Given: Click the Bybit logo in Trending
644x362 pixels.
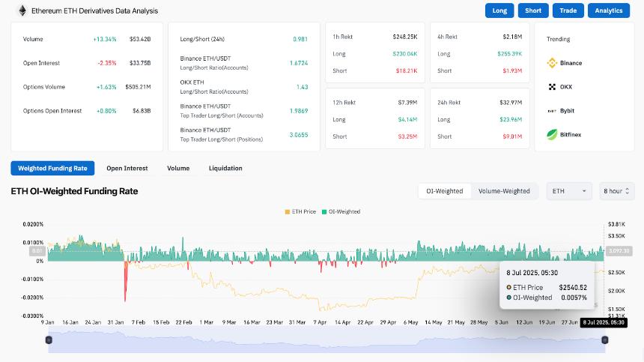Looking at the screenshot, I should coord(554,111).
